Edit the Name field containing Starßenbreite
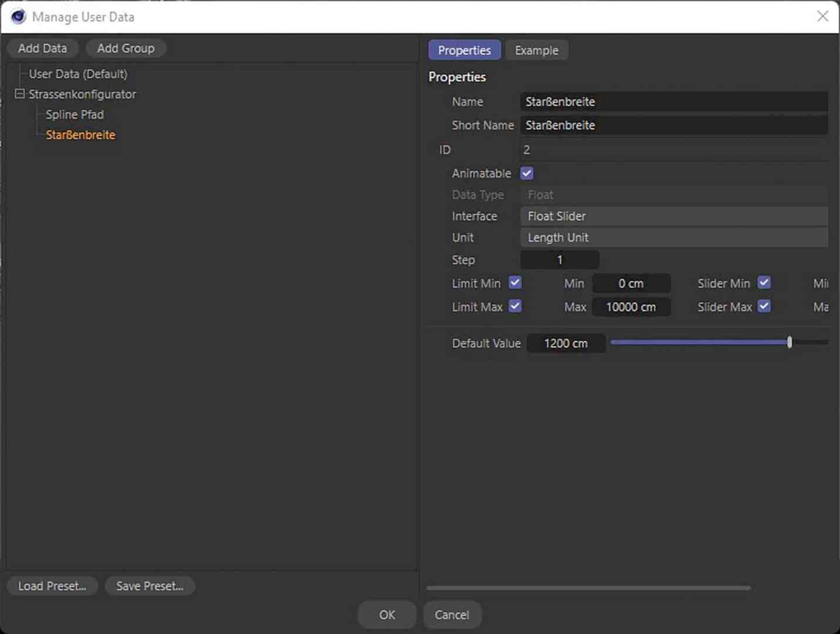 pos(673,102)
